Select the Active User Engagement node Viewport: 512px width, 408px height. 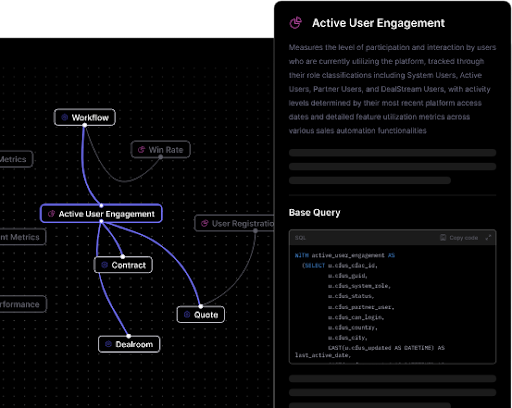pyautogui.click(x=101, y=214)
